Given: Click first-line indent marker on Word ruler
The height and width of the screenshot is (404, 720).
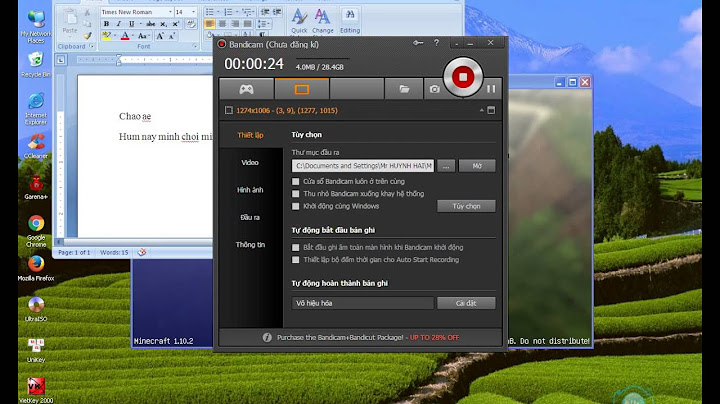Looking at the screenshot, I should 118,57.
